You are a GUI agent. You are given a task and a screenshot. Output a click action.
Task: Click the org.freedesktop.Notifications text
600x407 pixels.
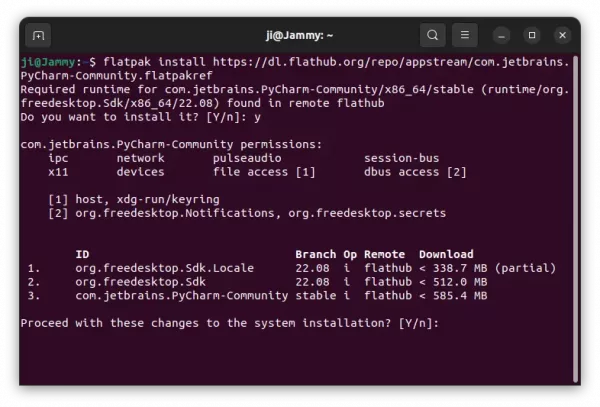175,213
